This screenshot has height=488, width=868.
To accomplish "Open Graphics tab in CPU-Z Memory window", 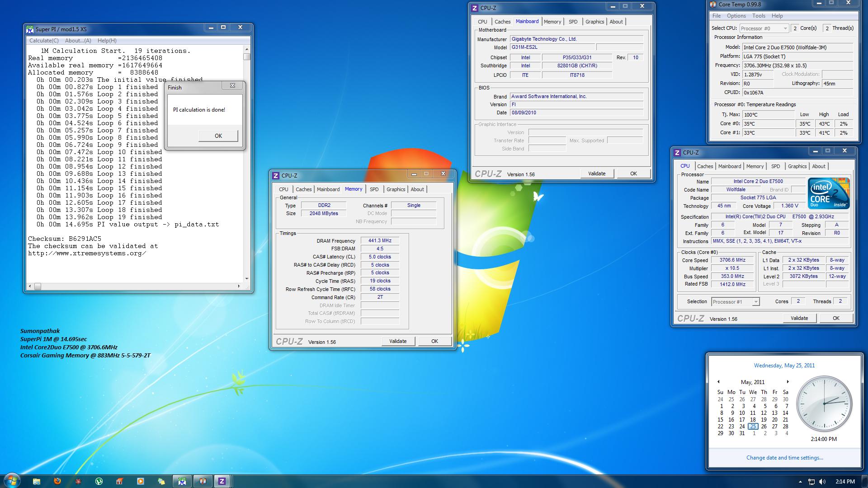I will click(x=396, y=189).
